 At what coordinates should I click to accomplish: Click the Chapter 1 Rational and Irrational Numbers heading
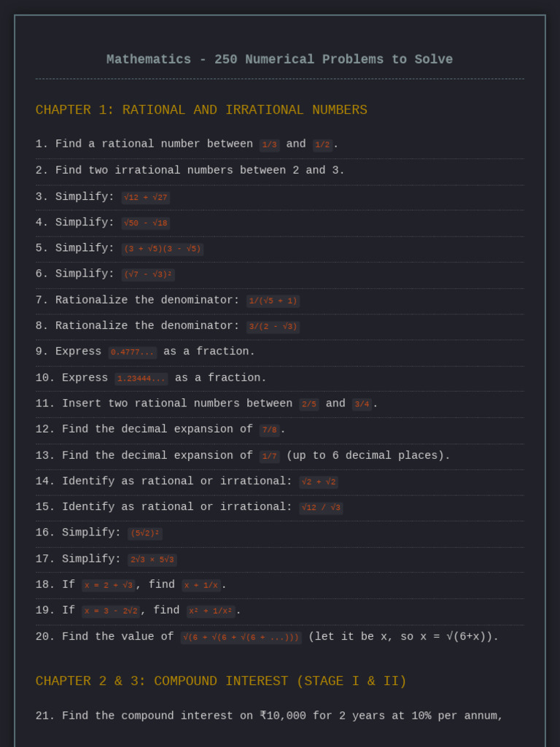(201, 110)
